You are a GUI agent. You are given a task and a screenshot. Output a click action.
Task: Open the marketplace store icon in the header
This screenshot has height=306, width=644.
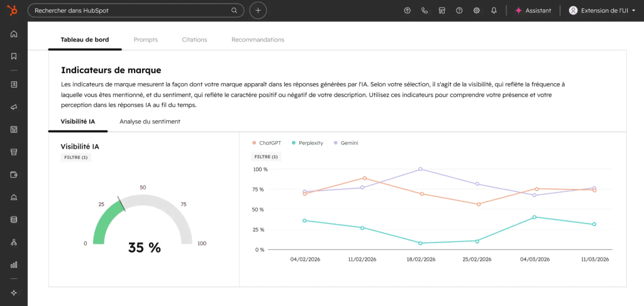(442, 11)
